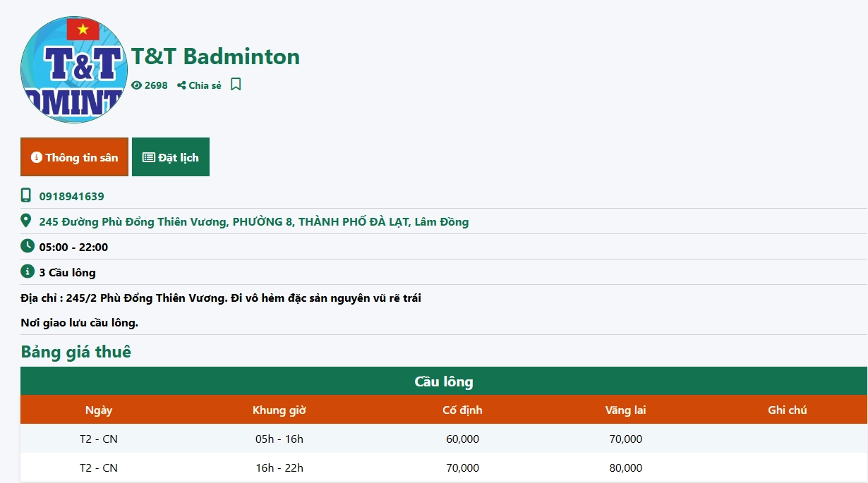868x483 pixels.
Task: Click the Cố định column header
Action: coord(463,410)
